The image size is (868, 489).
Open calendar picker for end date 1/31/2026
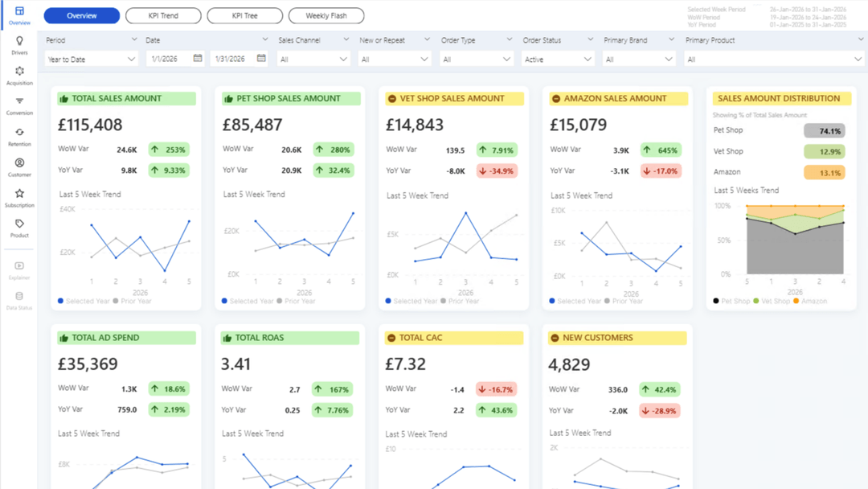[261, 58]
